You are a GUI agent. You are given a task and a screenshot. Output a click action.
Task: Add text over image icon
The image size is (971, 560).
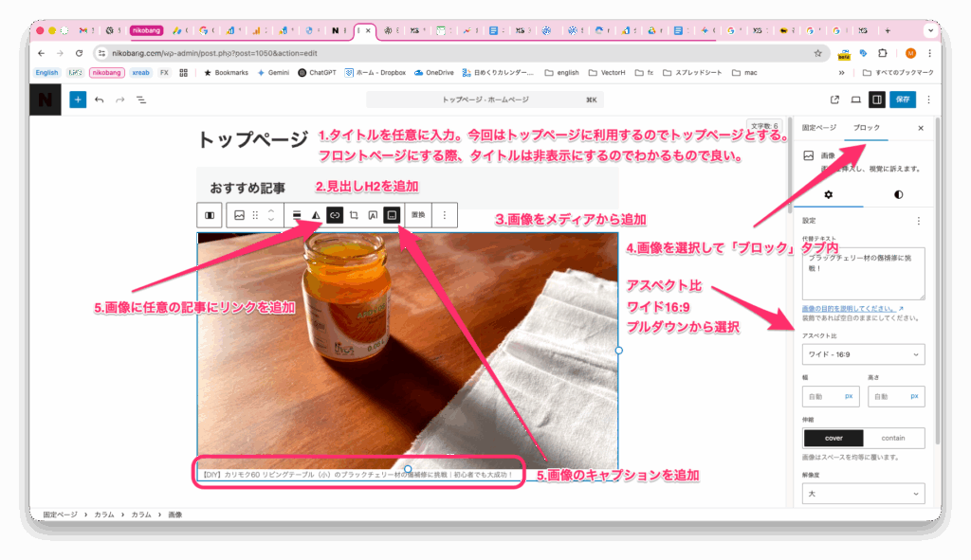(373, 215)
